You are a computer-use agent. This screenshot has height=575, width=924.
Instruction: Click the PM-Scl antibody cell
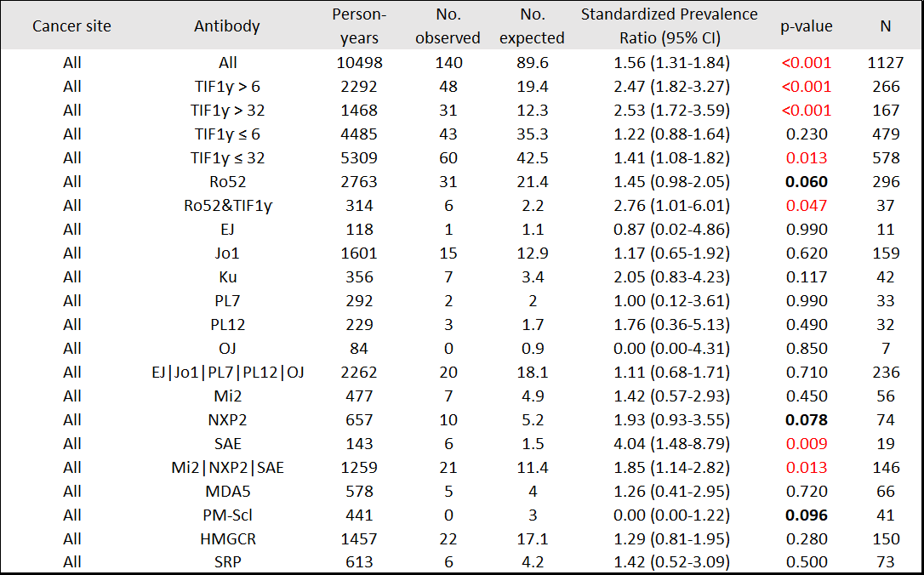click(227, 515)
